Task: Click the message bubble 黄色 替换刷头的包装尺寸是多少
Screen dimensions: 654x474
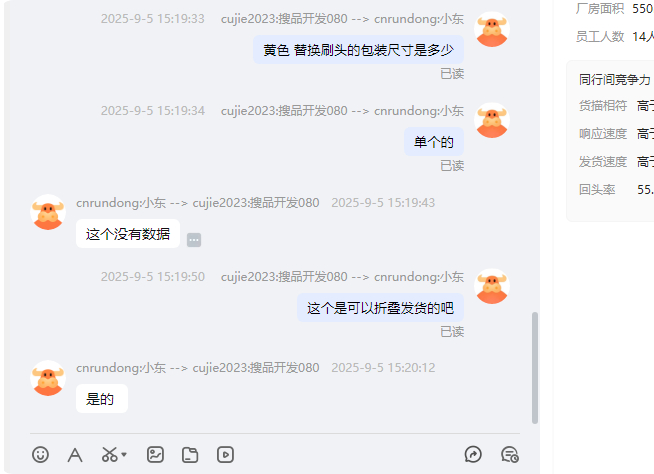Action: (x=358, y=50)
